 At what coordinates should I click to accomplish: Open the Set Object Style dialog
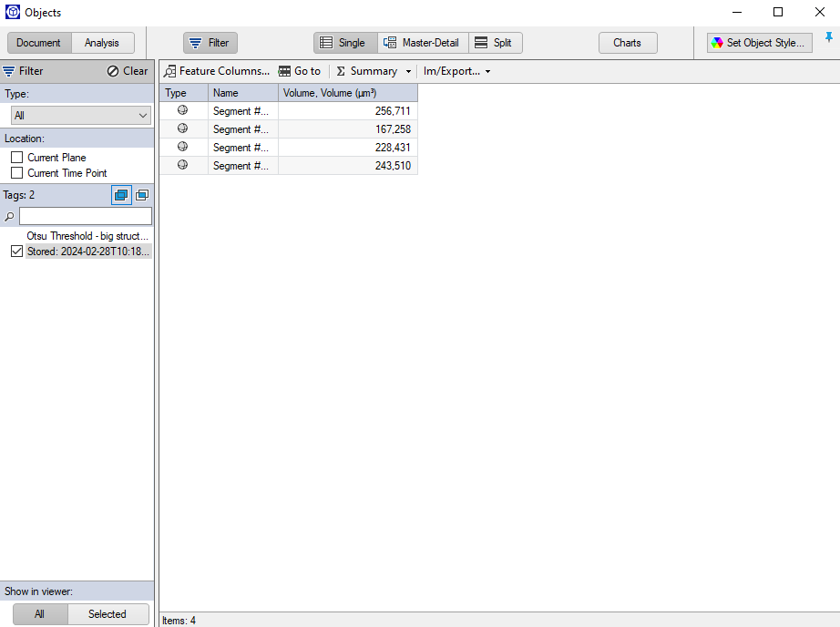coord(759,42)
